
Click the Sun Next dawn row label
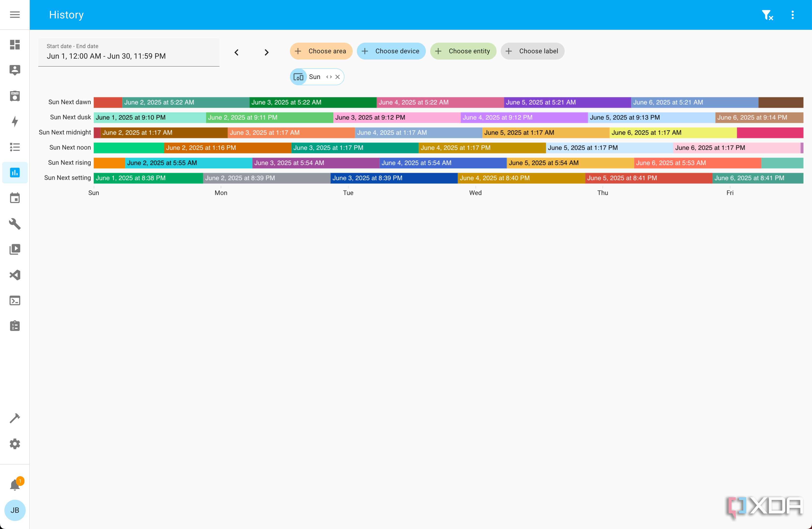click(70, 102)
